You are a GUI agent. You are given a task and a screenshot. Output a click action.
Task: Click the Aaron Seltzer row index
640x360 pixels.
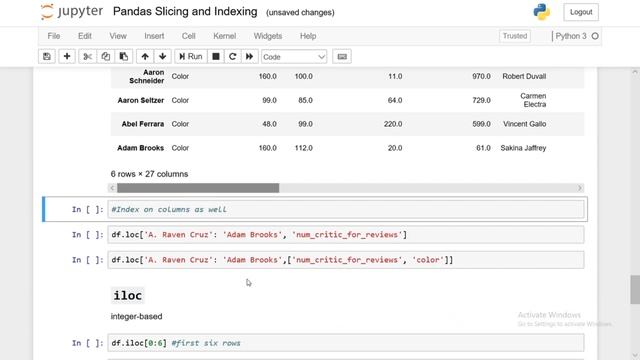click(x=141, y=100)
